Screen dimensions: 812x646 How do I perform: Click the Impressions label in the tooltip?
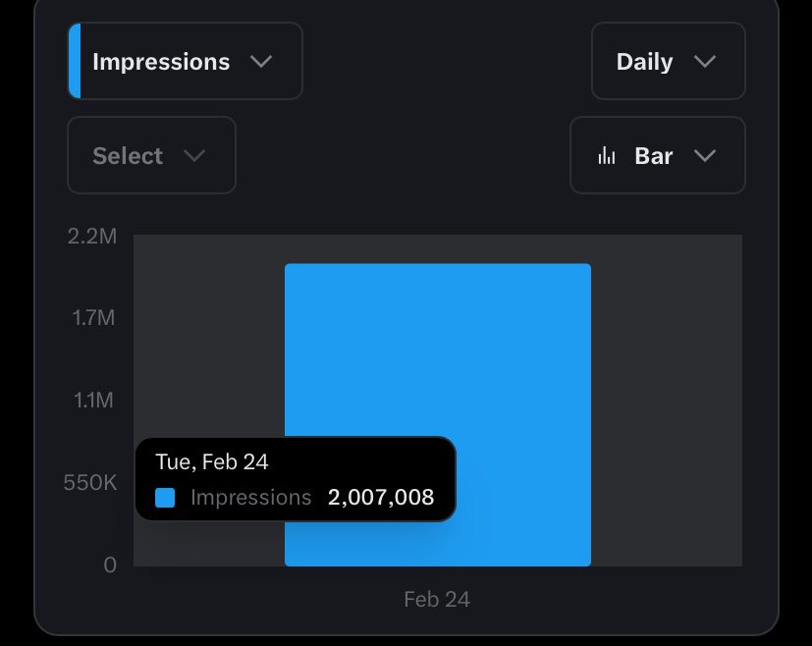coord(251,498)
